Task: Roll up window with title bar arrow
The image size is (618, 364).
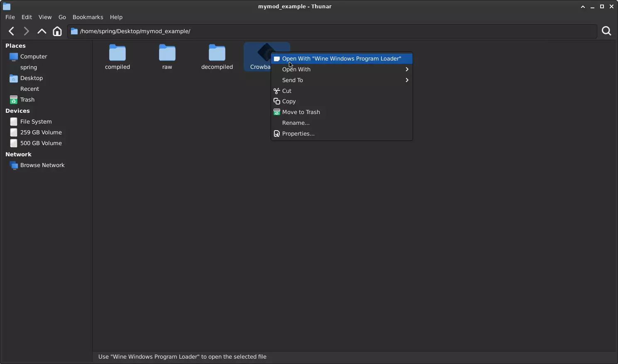Action: click(x=583, y=7)
